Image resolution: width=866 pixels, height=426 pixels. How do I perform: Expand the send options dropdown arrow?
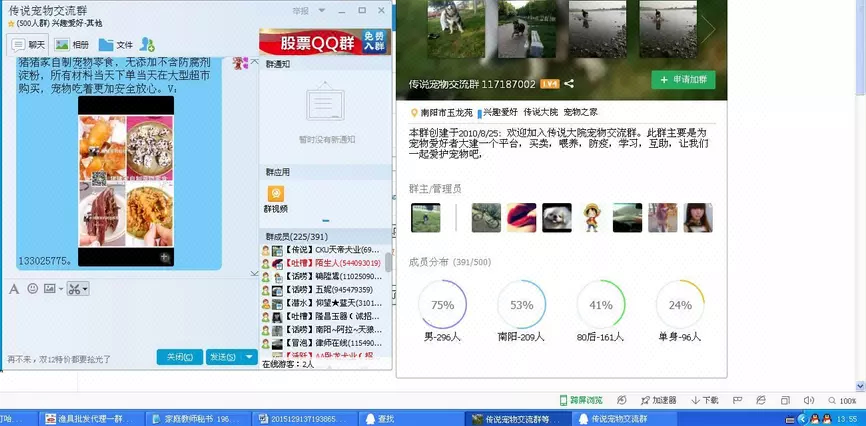pos(250,357)
